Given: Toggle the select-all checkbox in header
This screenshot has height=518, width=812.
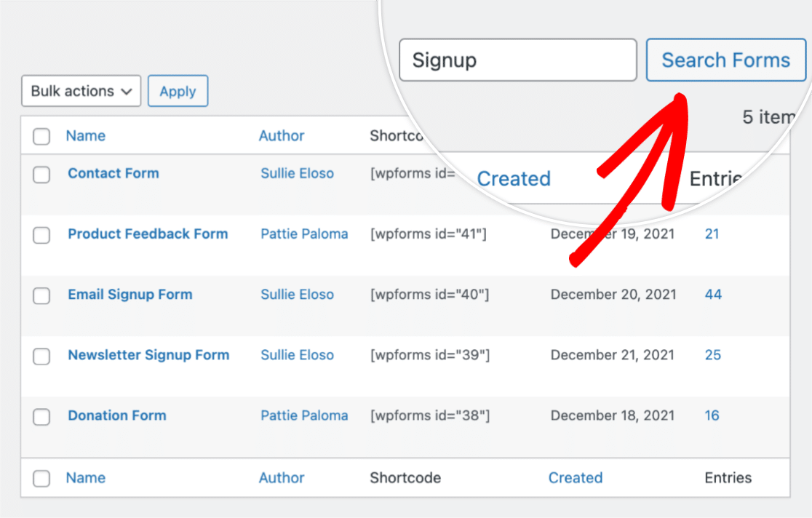Looking at the screenshot, I should point(41,136).
